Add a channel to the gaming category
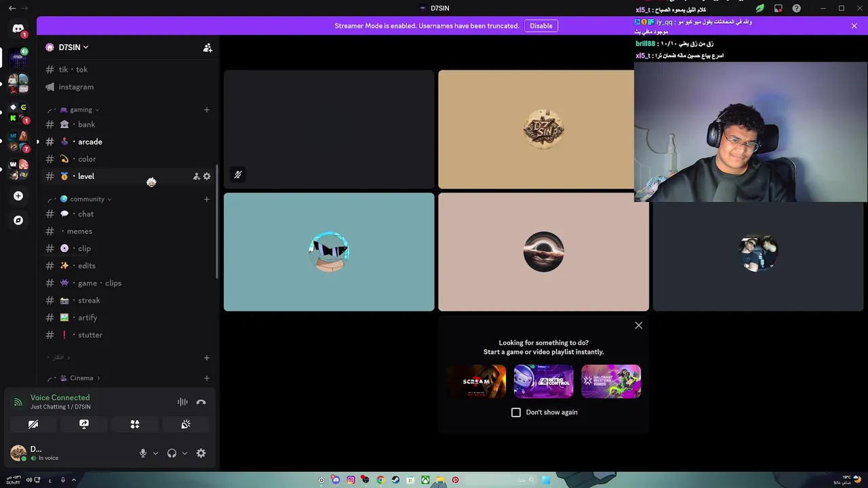 point(207,110)
